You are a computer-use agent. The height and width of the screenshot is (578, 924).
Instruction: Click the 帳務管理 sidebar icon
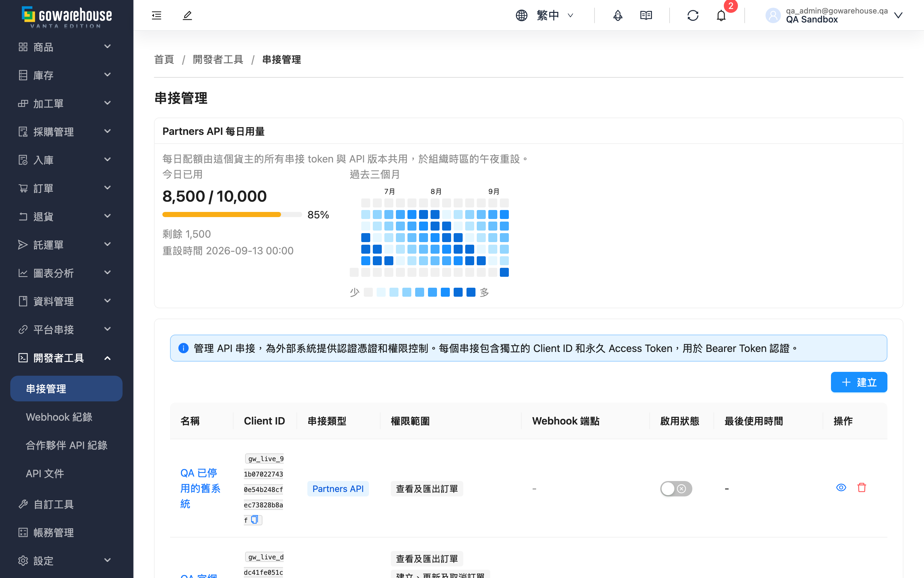(23, 532)
